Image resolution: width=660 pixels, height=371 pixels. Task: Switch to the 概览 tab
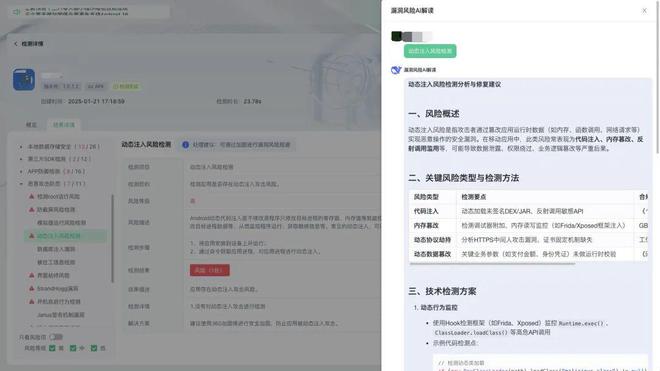(x=32, y=125)
